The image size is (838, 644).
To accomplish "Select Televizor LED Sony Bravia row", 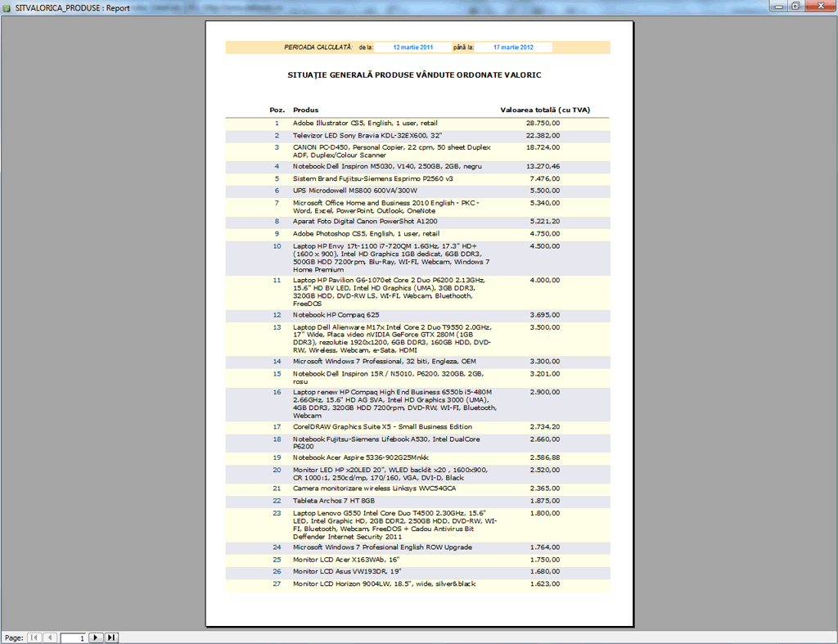I will 417,136.
